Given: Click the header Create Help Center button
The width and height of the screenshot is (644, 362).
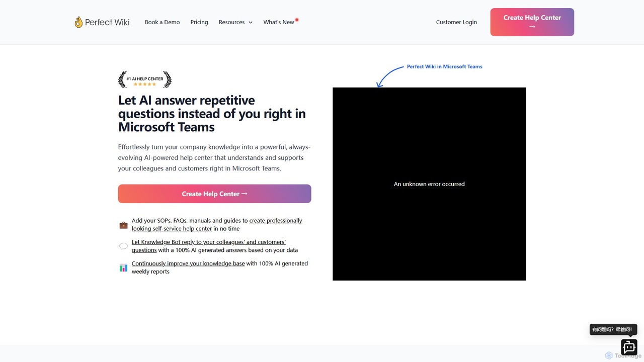Looking at the screenshot, I should pyautogui.click(x=532, y=22).
